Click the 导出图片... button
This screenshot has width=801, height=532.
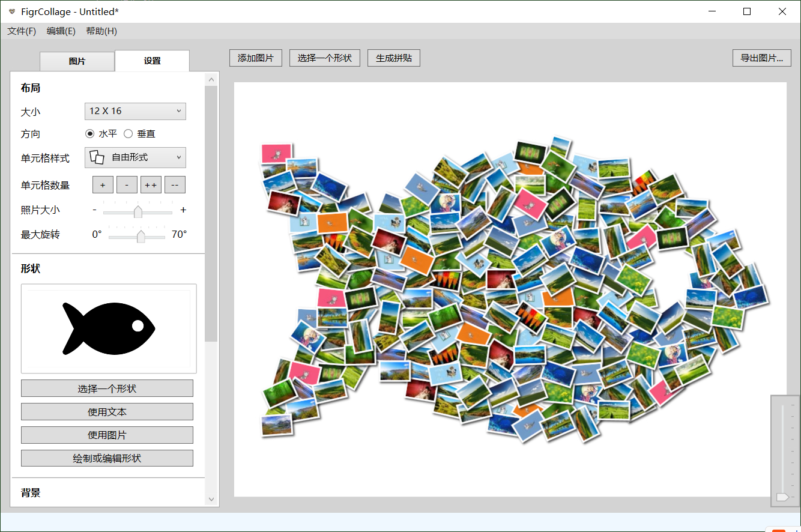(x=761, y=58)
